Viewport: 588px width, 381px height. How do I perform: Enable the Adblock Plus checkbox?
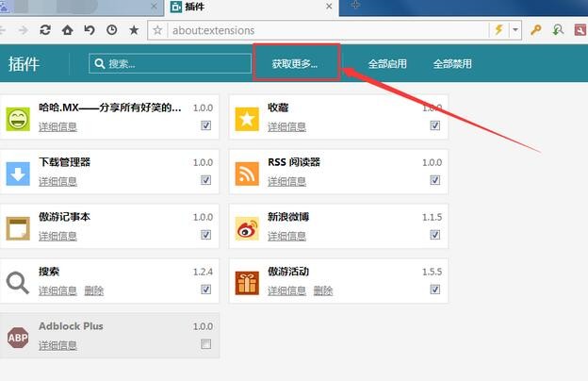[x=205, y=344]
